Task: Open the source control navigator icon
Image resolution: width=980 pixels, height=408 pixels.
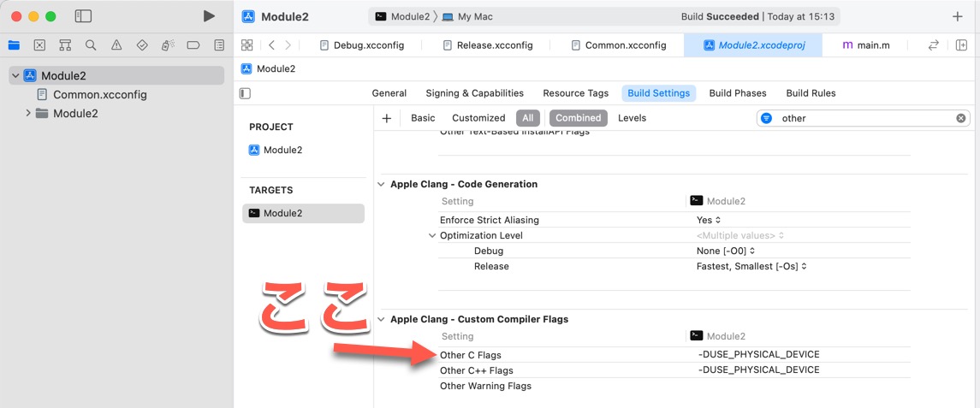Action: (x=39, y=45)
